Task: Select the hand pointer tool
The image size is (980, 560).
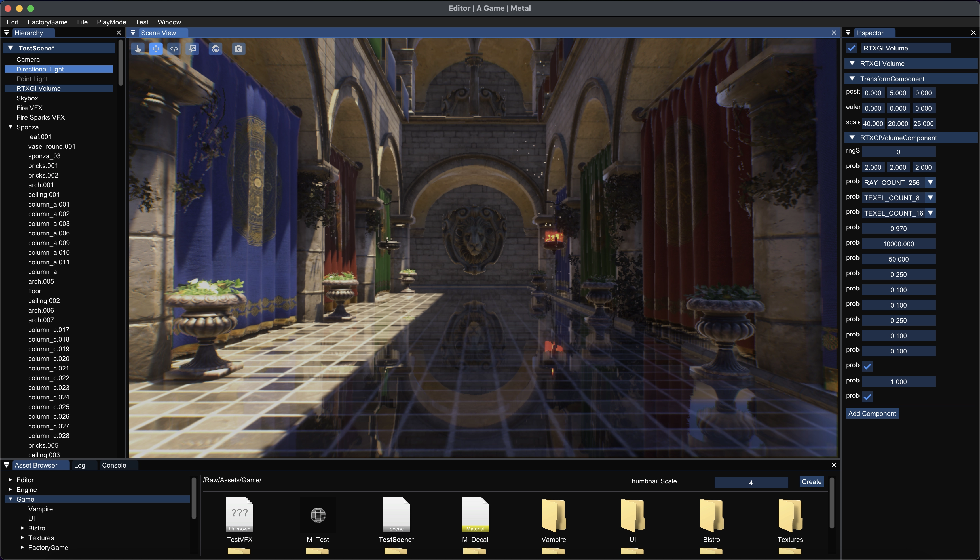Action: pos(138,49)
